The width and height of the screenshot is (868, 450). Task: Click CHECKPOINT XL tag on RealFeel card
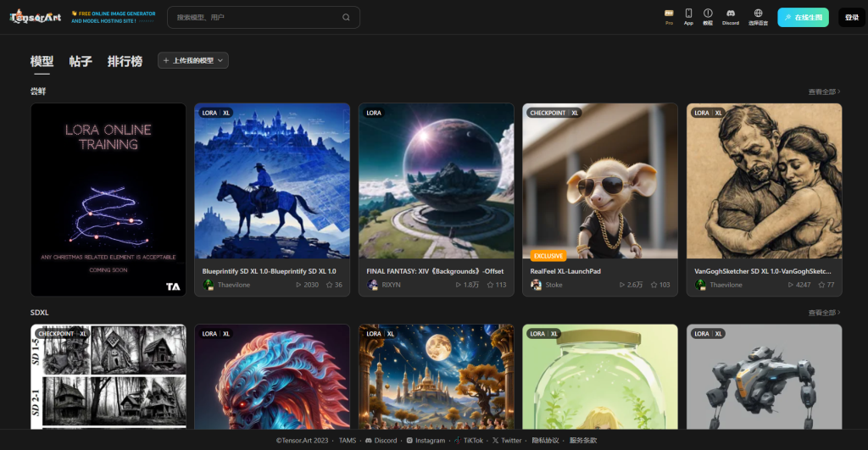[554, 113]
